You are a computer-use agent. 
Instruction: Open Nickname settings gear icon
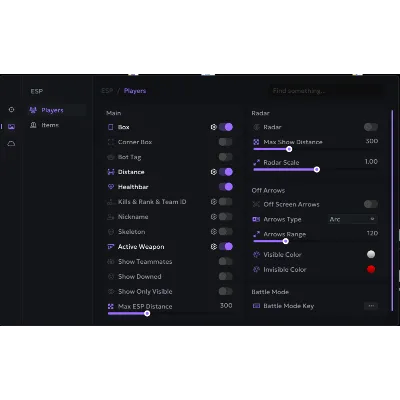click(x=214, y=217)
